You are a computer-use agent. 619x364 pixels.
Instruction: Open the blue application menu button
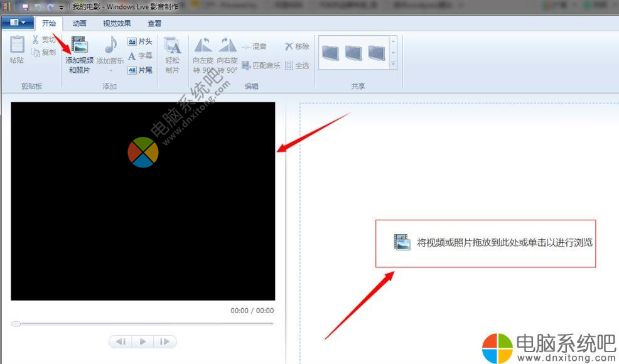[x=17, y=23]
